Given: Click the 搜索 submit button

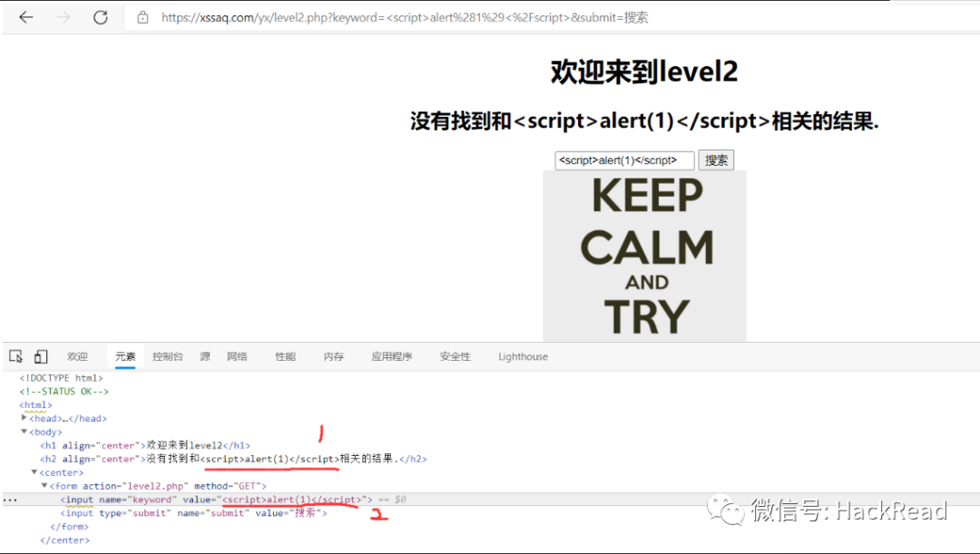Looking at the screenshot, I should [x=716, y=160].
